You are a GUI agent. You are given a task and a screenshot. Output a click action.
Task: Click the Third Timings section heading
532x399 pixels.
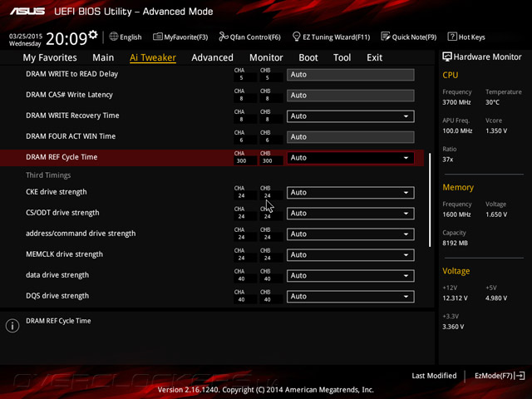(x=48, y=175)
